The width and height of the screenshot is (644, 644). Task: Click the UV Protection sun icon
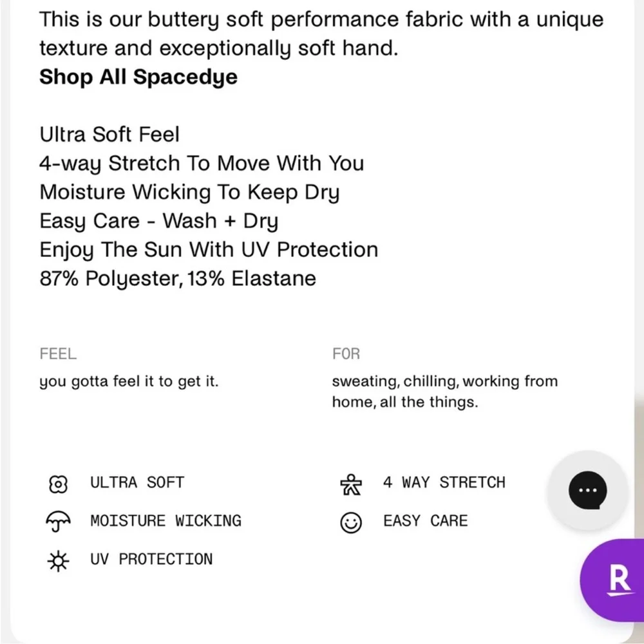point(58,560)
